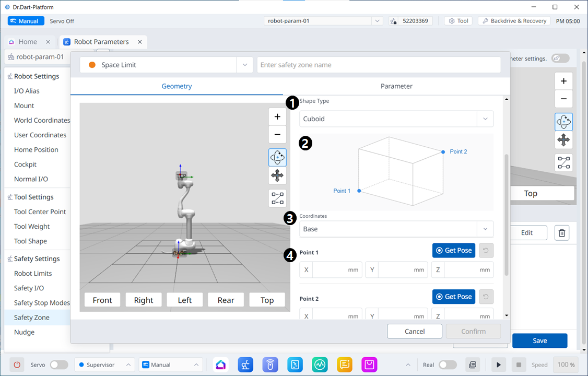This screenshot has height=376, width=588.
Task: Reset Point 1 with the undo icon
Action: click(x=486, y=250)
